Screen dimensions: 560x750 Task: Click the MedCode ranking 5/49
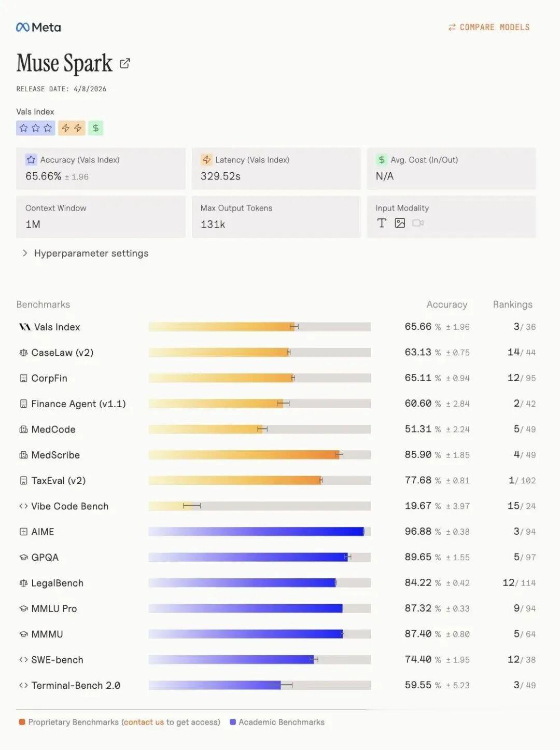click(x=525, y=429)
